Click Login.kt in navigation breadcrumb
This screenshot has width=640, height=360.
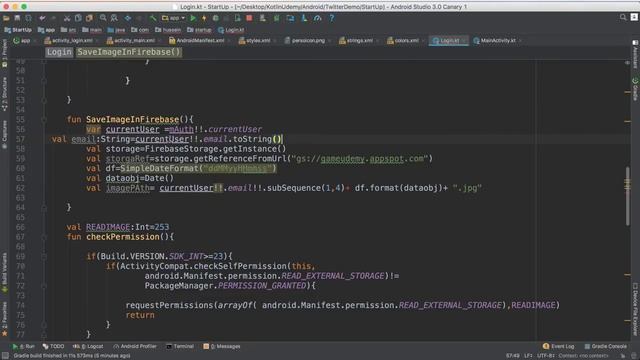[x=231, y=30]
